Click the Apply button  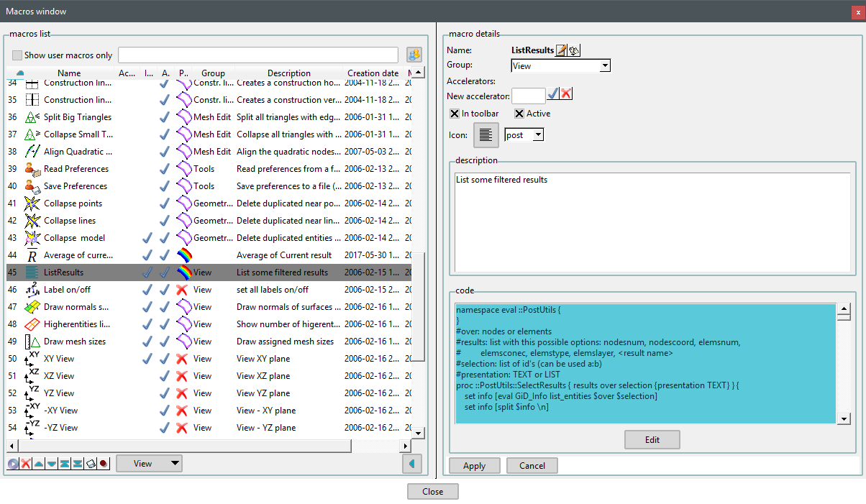pyautogui.click(x=474, y=466)
